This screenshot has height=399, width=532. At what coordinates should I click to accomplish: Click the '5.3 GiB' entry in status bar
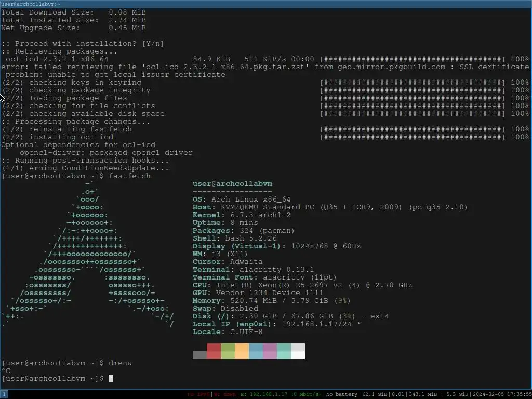pyautogui.click(x=457, y=394)
